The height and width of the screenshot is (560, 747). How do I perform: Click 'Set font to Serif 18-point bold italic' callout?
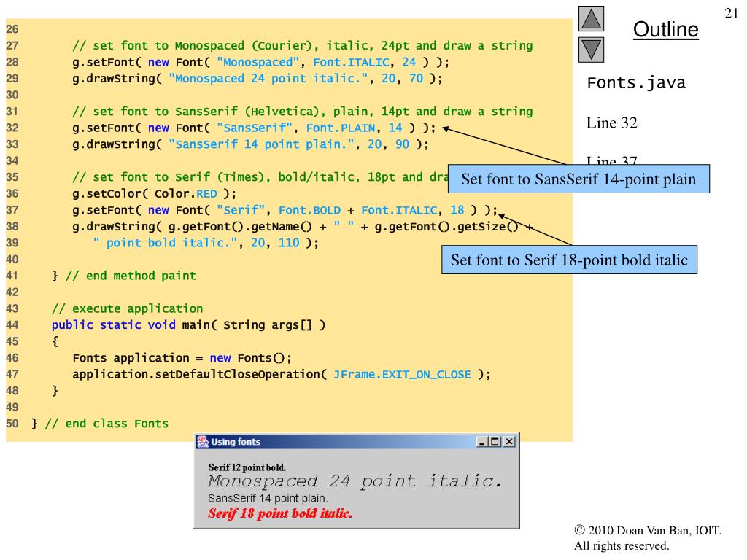pyautogui.click(x=569, y=260)
